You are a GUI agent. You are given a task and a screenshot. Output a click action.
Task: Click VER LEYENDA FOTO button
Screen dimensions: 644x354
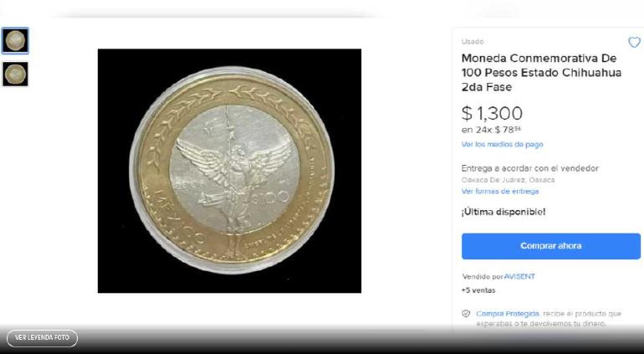(42, 337)
